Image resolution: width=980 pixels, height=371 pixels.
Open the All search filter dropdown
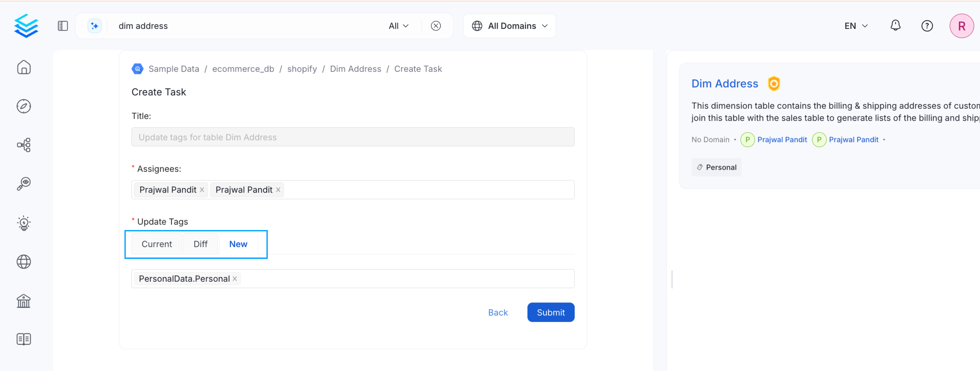click(398, 26)
